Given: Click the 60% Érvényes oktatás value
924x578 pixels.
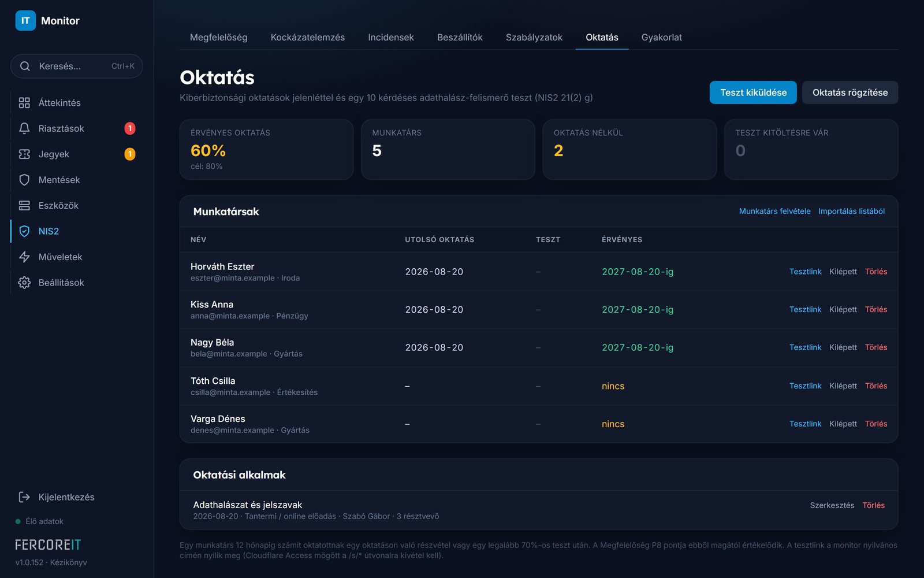Looking at the screenshot, I should [208, 151].
